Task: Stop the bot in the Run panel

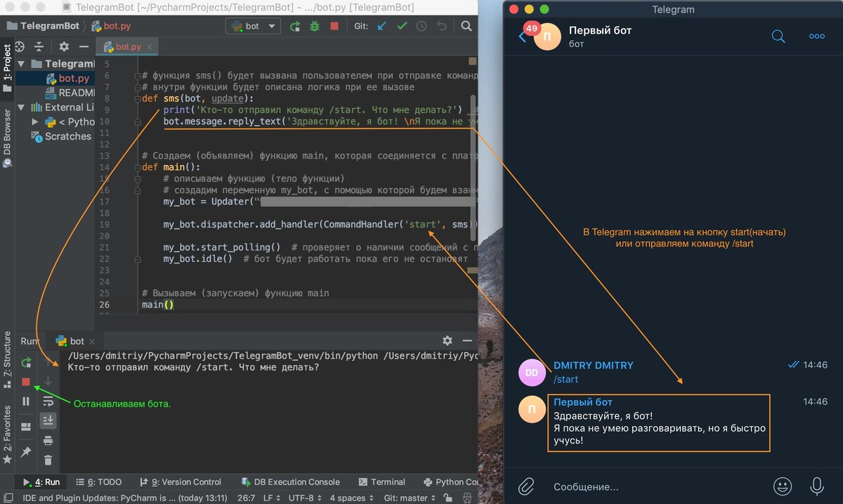Action: pos(26,382)
